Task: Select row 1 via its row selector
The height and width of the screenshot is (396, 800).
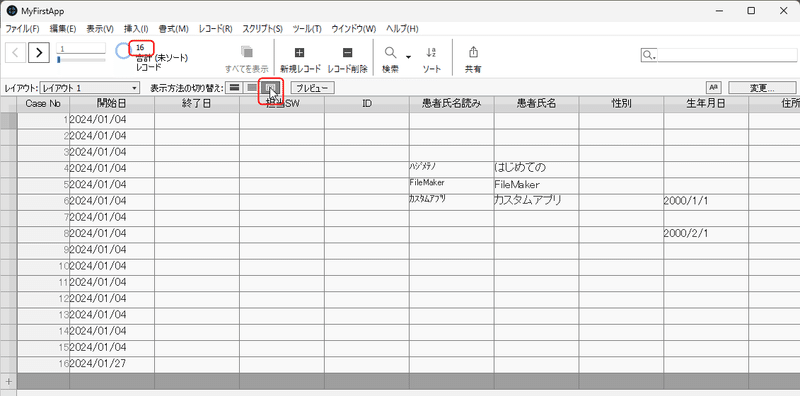Action: [x=9, y=120]
